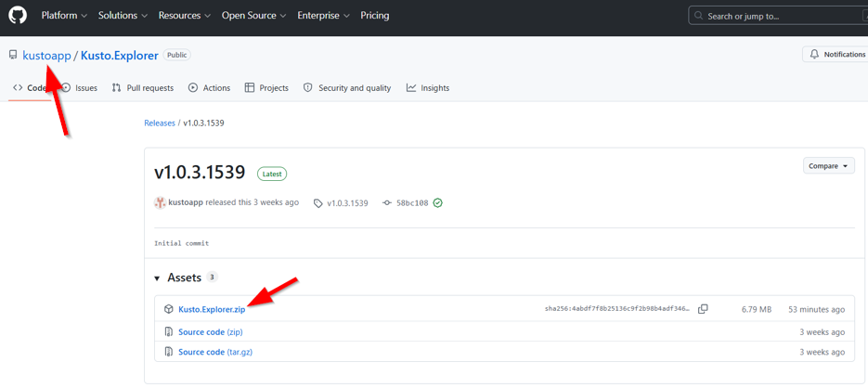
Task: Expand the Solutions menu
Action: click(x=123, y=16)
